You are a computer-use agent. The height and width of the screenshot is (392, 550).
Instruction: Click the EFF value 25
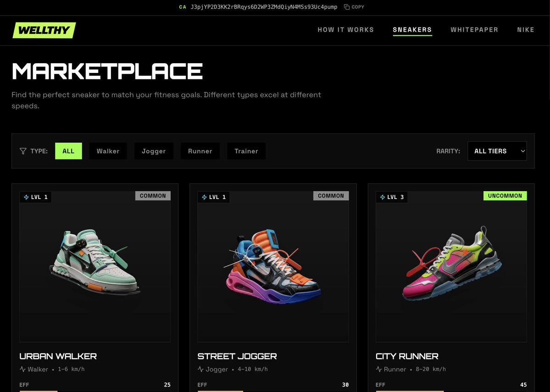(167, 385)
